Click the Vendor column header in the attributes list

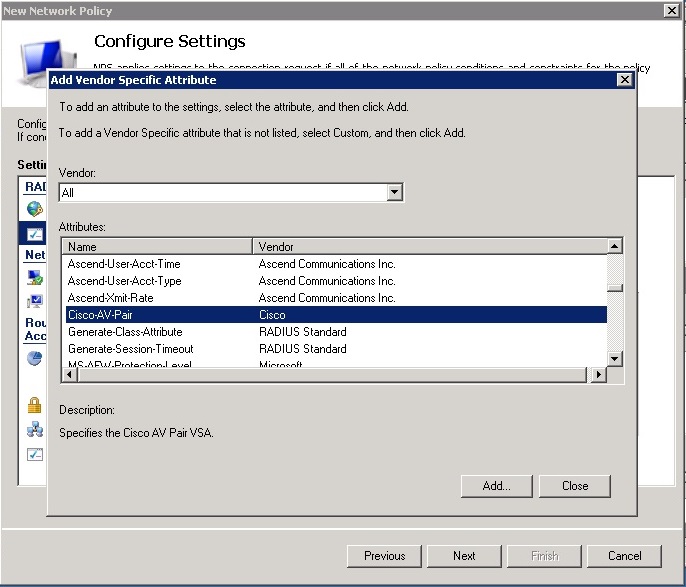pyautogui.click(x=428, y=246)
